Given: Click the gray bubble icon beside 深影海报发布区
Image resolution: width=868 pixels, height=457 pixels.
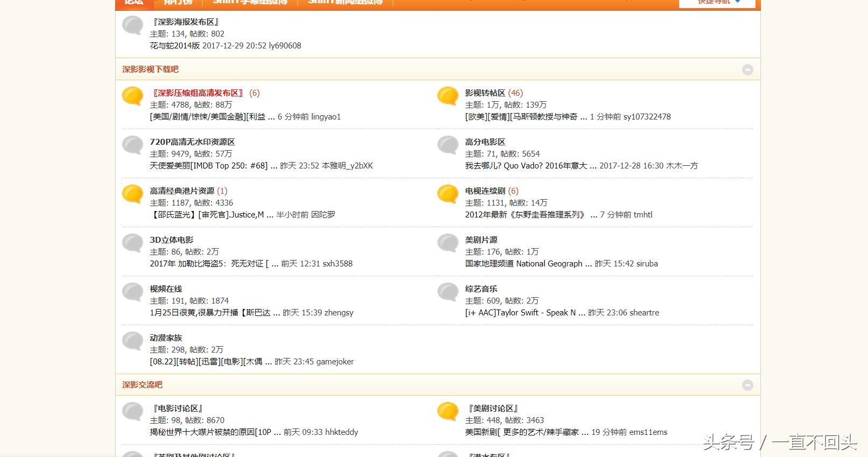Looking at the screenshot, I should pyautogui.click(x=132, y=25).
